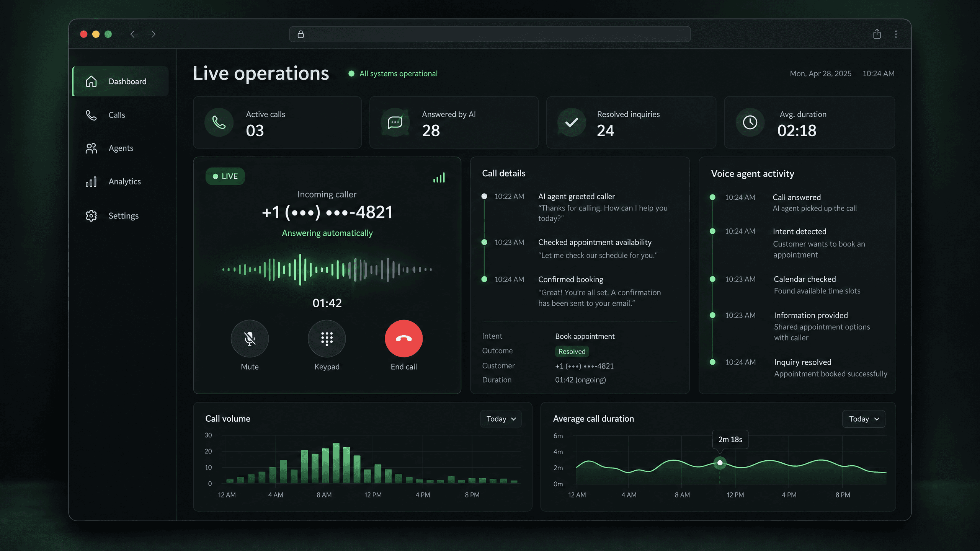This screenshot has width=980, height=551.
Task: Click the 10:24 AM header clock
Action: [878, 73]
